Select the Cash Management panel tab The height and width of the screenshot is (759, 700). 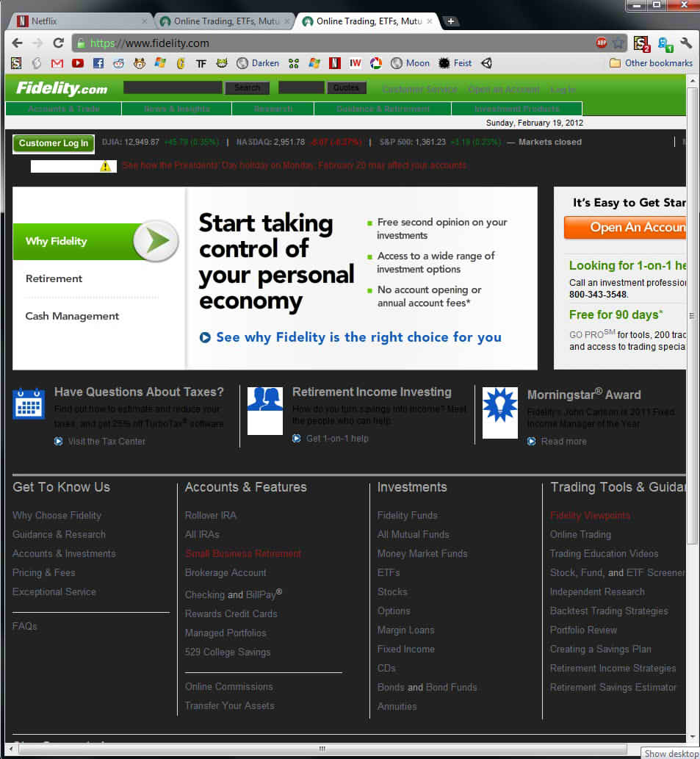tap(72, 316)
